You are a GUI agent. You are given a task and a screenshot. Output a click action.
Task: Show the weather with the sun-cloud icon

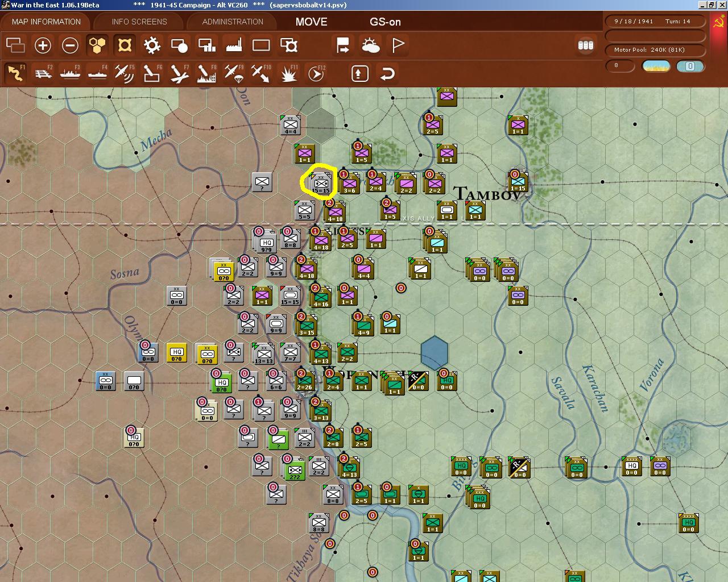click(x=370, y=45)
